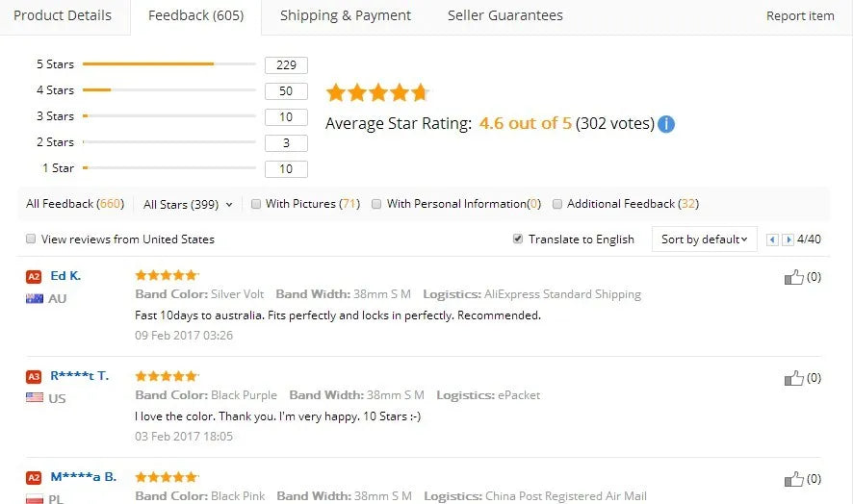Screen dimensions: 853x504
Task: Check View reviews from United States
Action: coord(31,239)
